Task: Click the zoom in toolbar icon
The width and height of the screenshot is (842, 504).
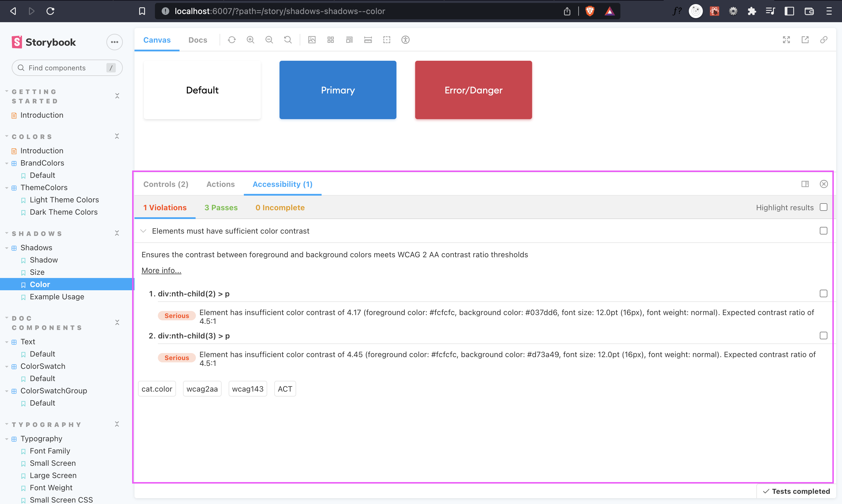Action: (x=251, y=40)
